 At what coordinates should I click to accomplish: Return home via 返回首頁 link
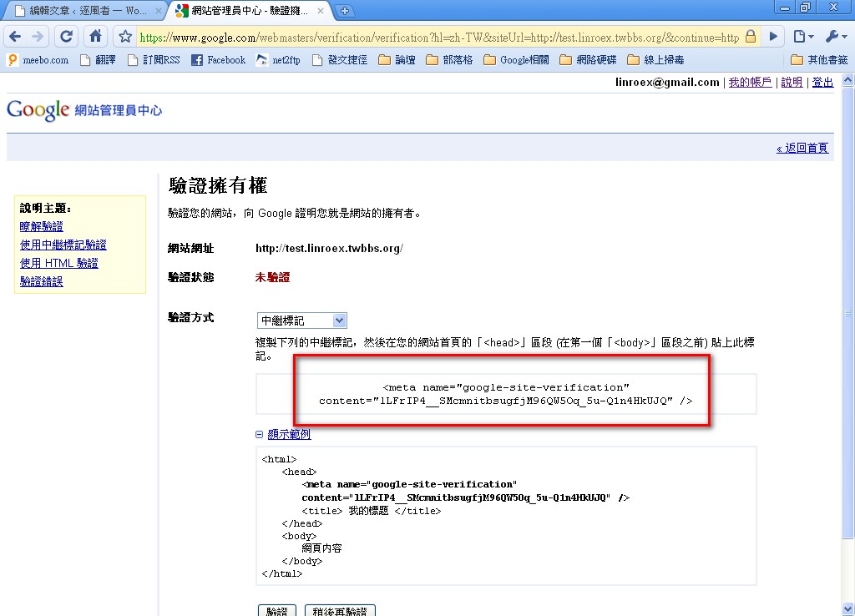pos(802,148)
